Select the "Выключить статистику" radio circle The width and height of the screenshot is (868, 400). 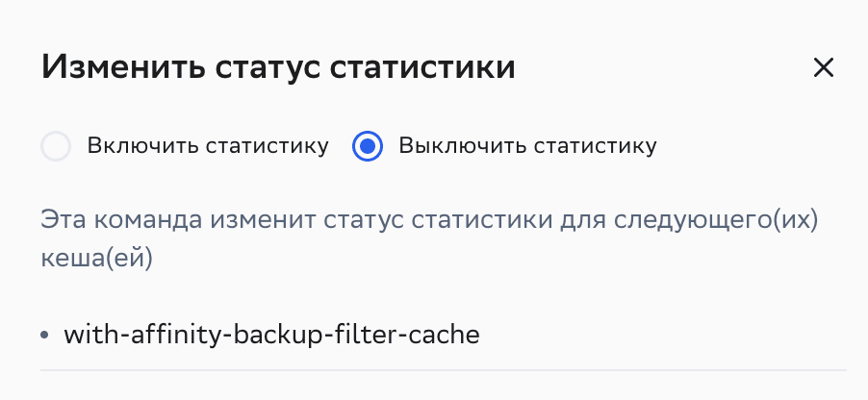(368, 147)
